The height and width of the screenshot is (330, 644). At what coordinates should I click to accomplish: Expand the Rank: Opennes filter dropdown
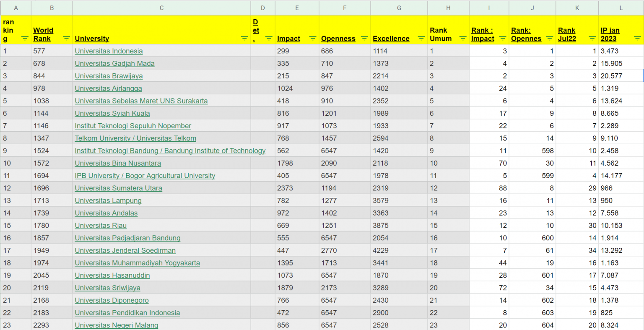click(549, 39)
